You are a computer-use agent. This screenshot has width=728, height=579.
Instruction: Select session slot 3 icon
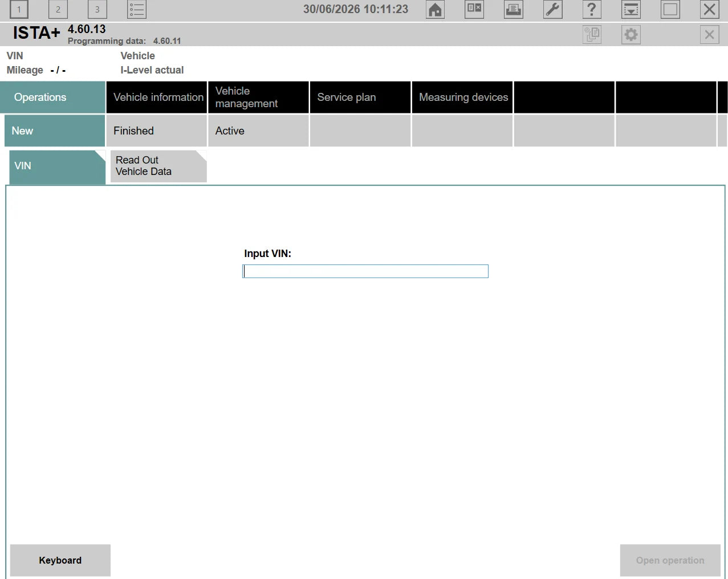pyautogui.click(x=97, y=9)
